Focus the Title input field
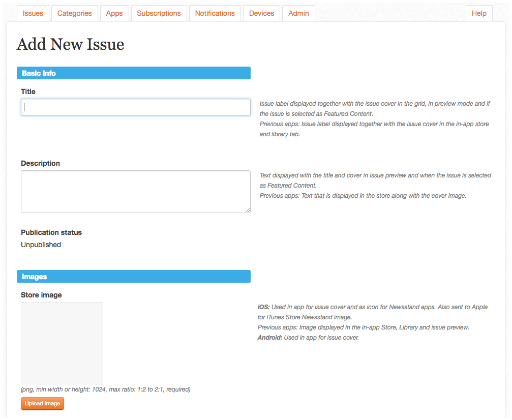512x420 pixels. tap(136, 107)
